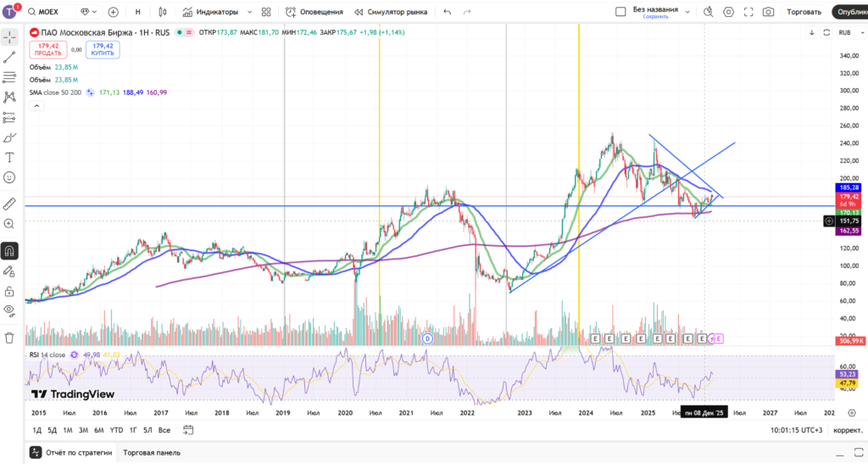Open the forecasting and measurement tools
This screenshot has height=464, width=868.
(9, 117)
